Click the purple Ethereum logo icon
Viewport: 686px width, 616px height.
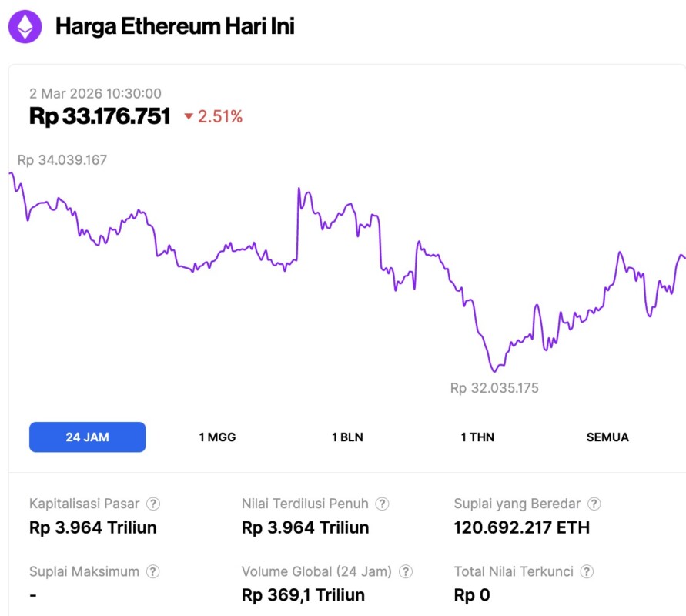(x=25, y=27)
